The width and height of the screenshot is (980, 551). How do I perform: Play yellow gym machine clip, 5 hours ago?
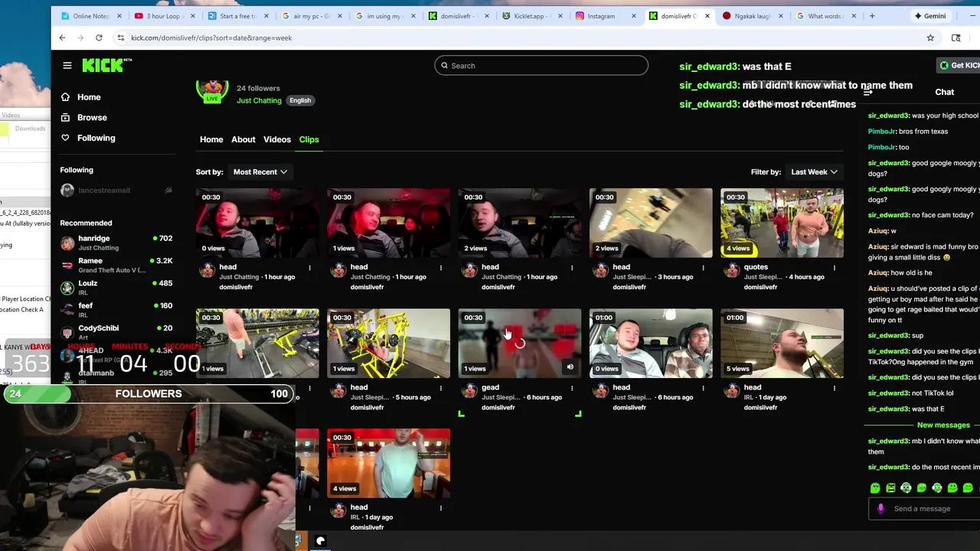389,344
